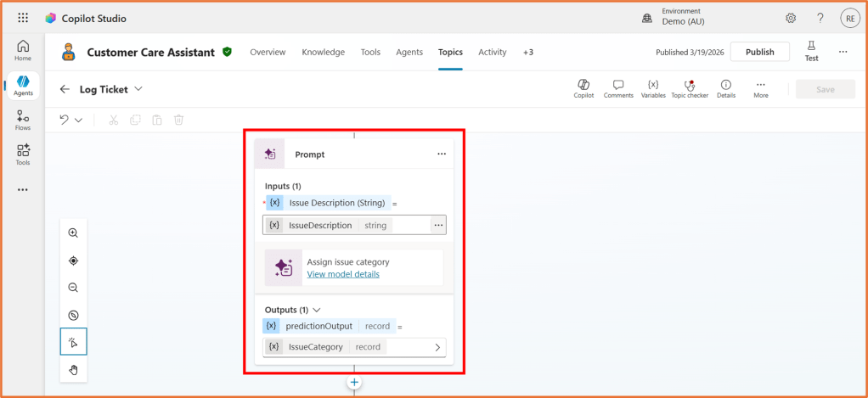Click the Prompt node sparkle icon
868x398 pixels.
tap(269, 154)
